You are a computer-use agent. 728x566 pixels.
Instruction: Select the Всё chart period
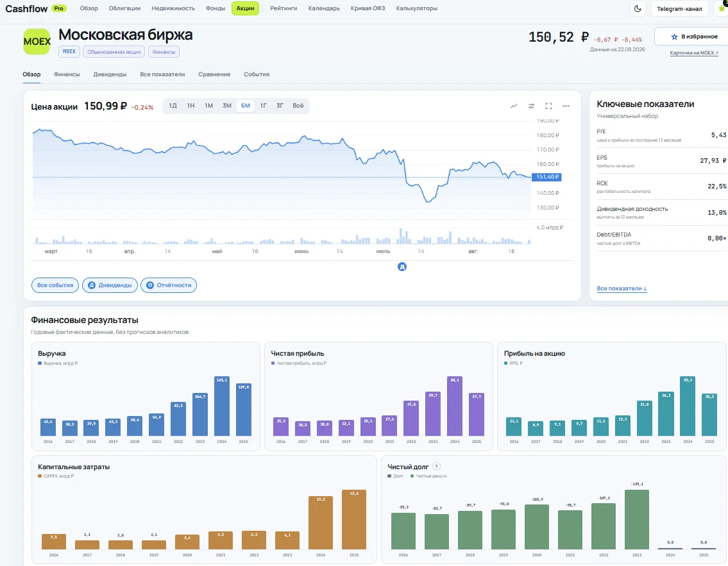pyautogui.click(x=298, y=106)
